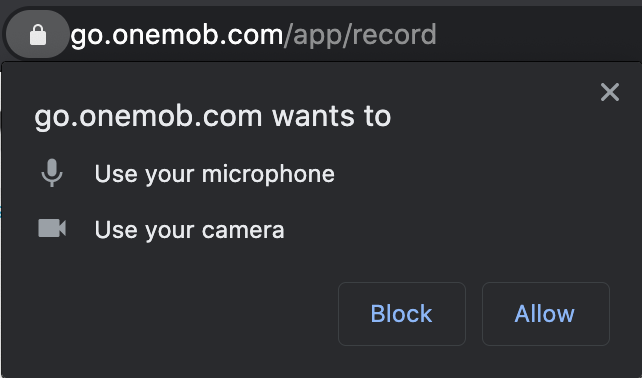Dismiss the go.onemob.com permission dialog
The width and height of the screenshot is (642, 378).
pos(610,92)
